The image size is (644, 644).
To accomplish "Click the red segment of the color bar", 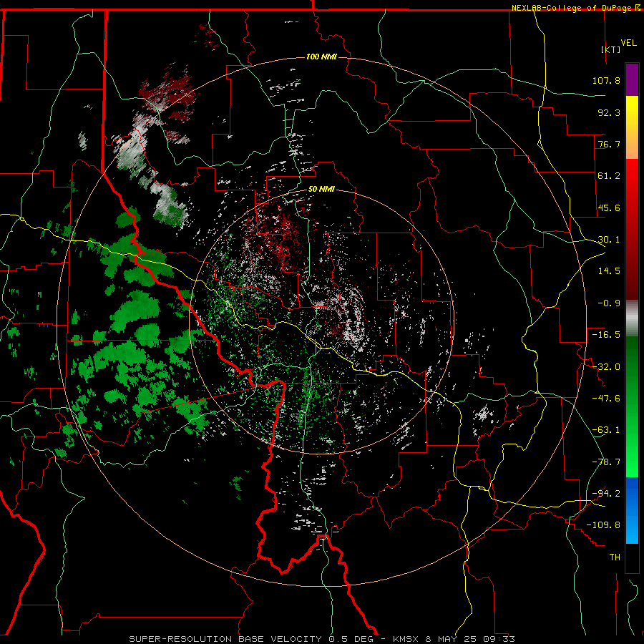I will tap(632, 229).
